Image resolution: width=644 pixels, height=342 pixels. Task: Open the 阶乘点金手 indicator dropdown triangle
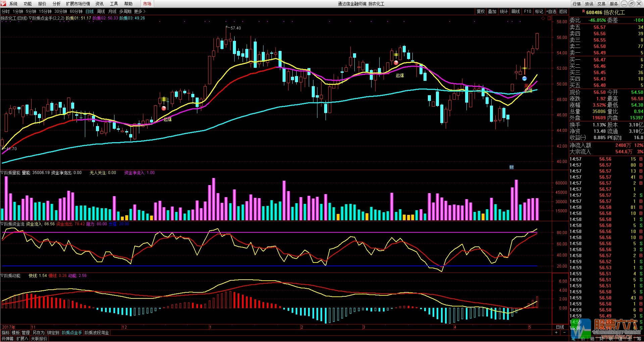(30, 18)
